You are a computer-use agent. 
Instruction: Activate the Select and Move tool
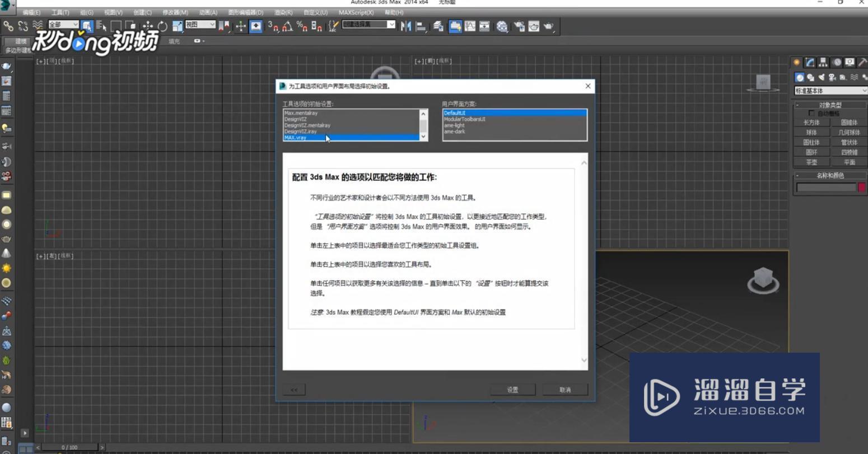pyautogui.click(x=148, y=26)
